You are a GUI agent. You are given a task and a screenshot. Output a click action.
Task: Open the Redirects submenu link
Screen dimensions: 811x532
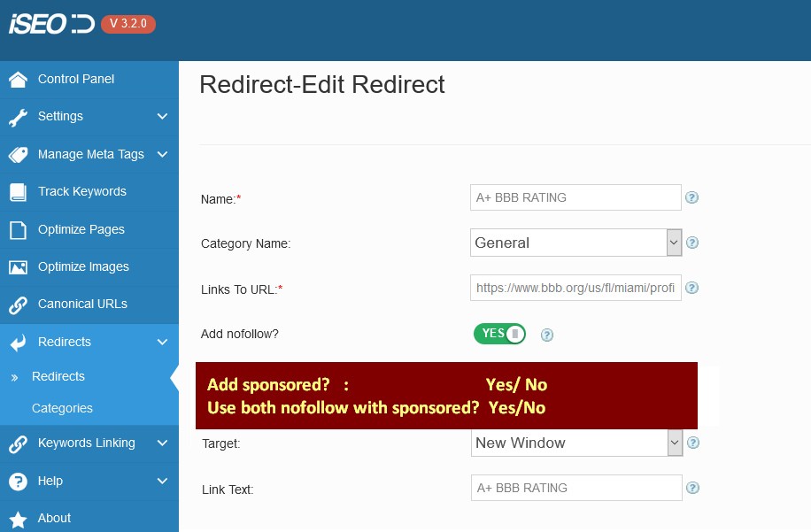[58, 377]
